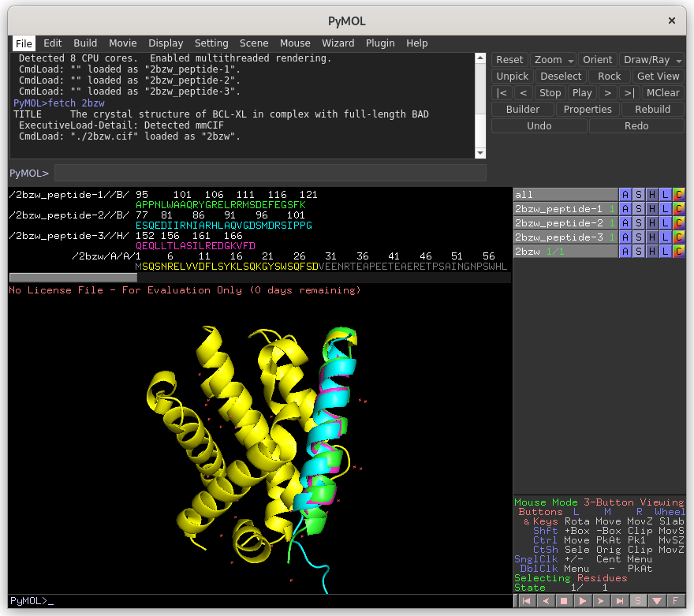This screenshot has width=694, height=616.
Task: Open Show menu for 'all' object
Action: point(638,194)
